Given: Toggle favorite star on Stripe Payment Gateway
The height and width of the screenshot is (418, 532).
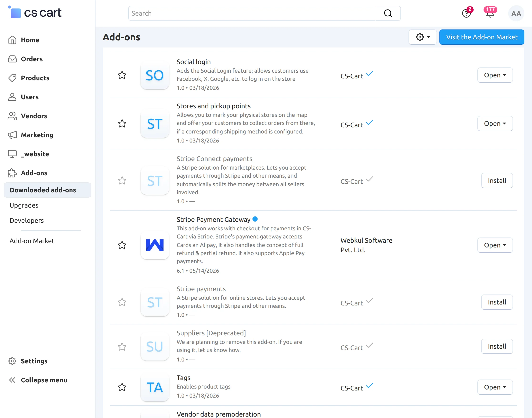Looking at the screenshot, I should point(122,245).
